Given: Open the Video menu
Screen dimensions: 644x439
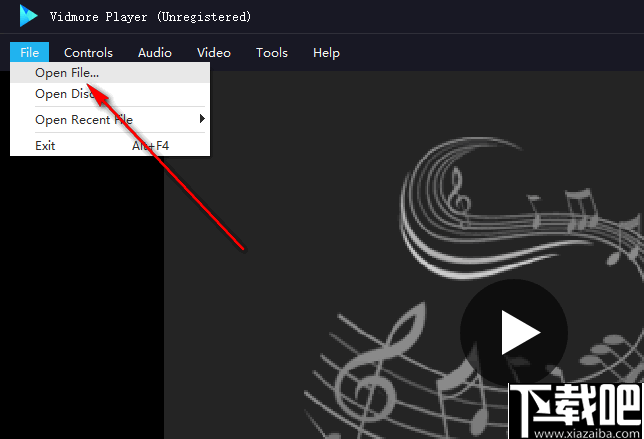Looking at the screenshot, I should tap(213, 53).
